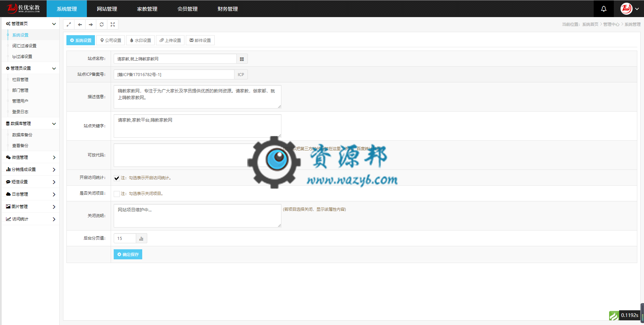
Task: Go back with the left arrow icon
Action: pos(80,24)
